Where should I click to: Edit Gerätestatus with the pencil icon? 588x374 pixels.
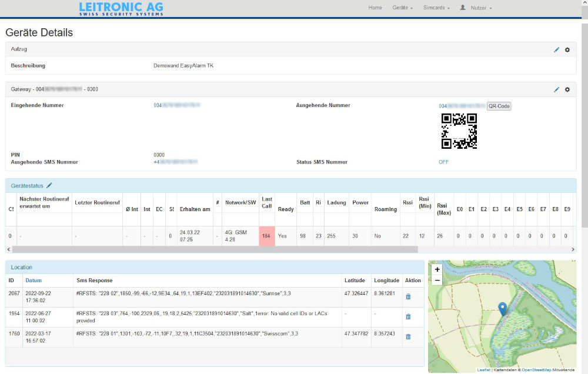[x=49, y=186]
